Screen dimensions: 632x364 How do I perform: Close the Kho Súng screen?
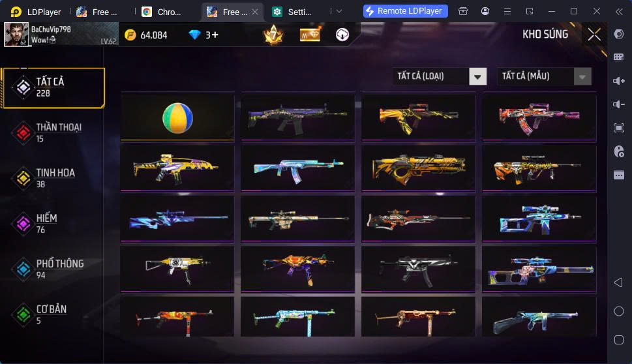[594, 35]
